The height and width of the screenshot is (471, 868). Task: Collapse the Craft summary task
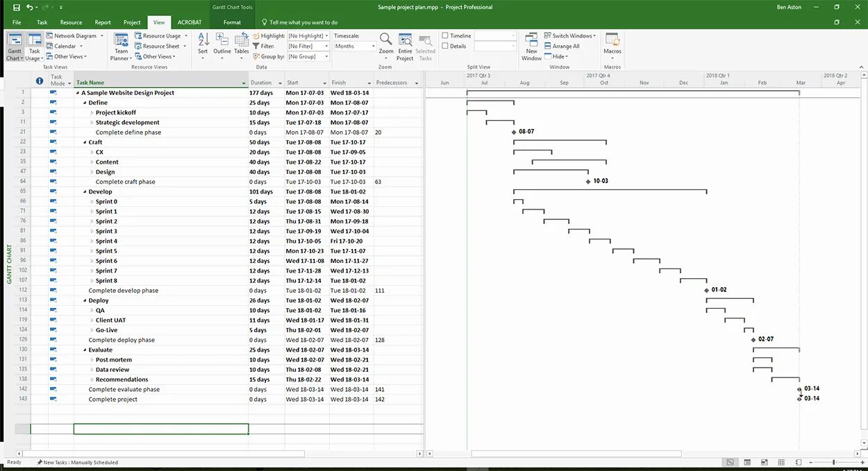[x=85, y=142]
